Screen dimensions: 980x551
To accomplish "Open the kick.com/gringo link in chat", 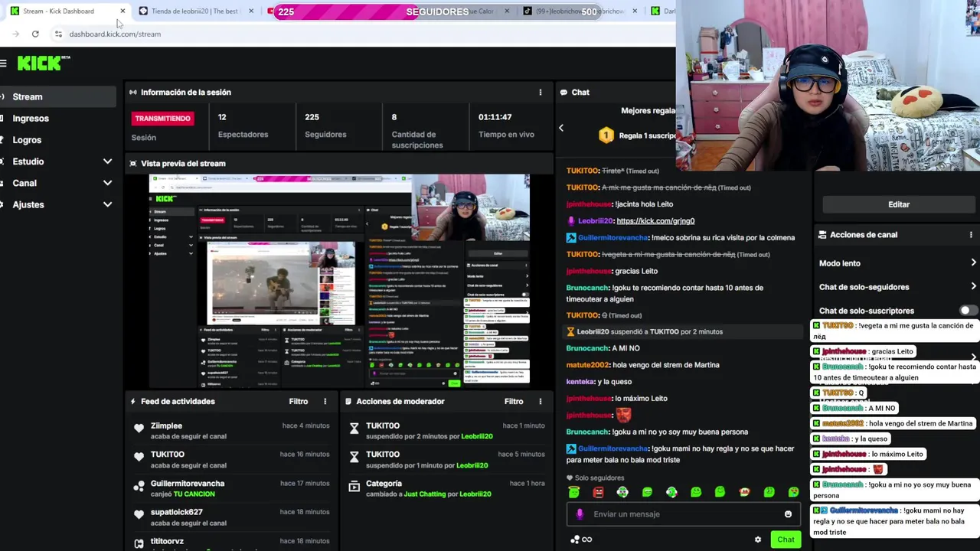I will click(x=655, y=221).
